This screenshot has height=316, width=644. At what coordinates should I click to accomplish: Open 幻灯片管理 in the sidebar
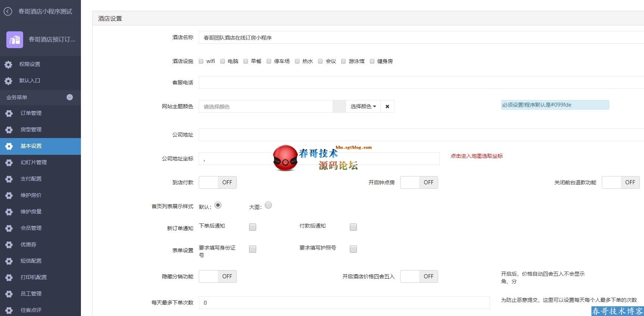point(40,163)
